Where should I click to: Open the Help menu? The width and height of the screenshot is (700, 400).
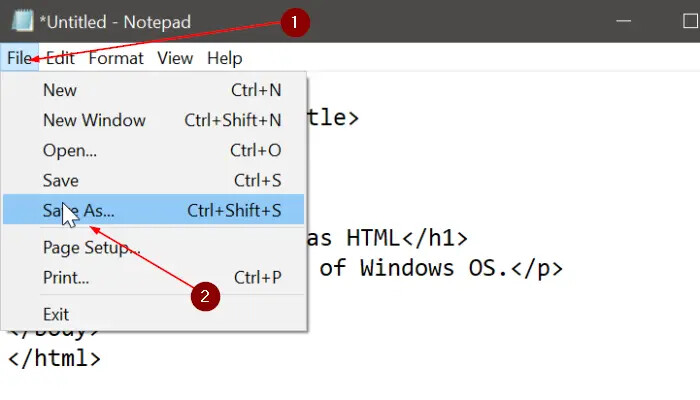(x=225, y=58)
